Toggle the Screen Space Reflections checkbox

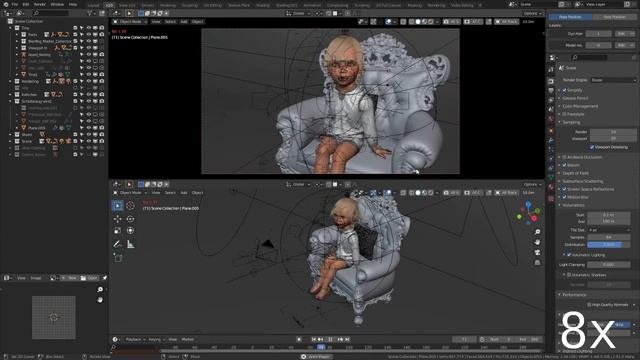coord(564,189)
